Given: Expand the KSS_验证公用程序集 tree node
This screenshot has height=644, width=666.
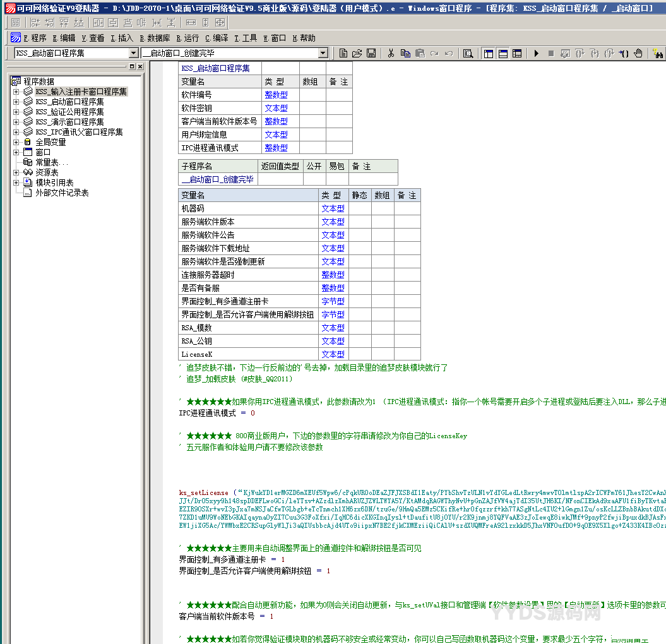Looking at the screenshot, I should tap(16, 112).
